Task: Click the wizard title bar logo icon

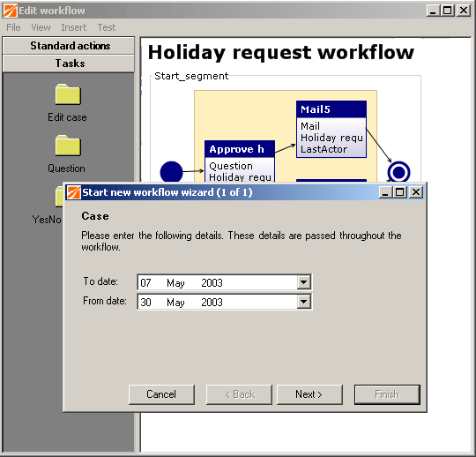Action: (x=73, y=192)
